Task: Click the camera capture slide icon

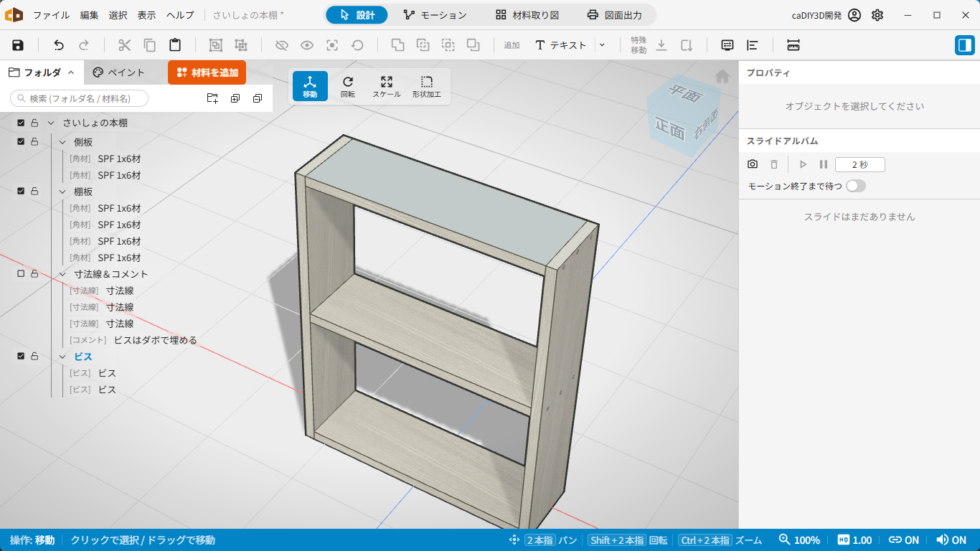Action: click(x=753, y=164)
